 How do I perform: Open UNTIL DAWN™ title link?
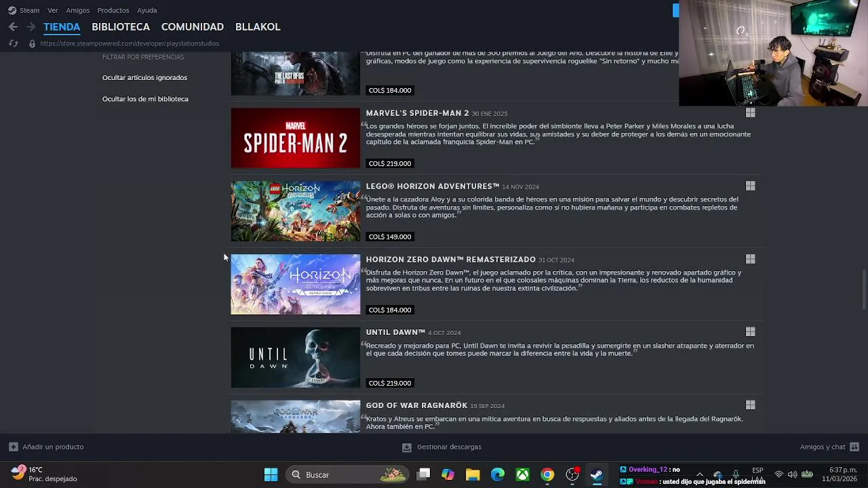point(395,332)
